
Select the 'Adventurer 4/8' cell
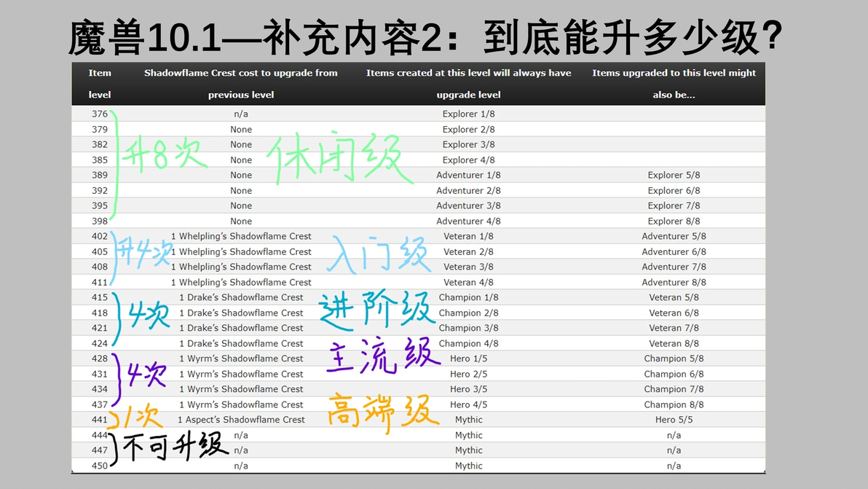pos(468,221)
